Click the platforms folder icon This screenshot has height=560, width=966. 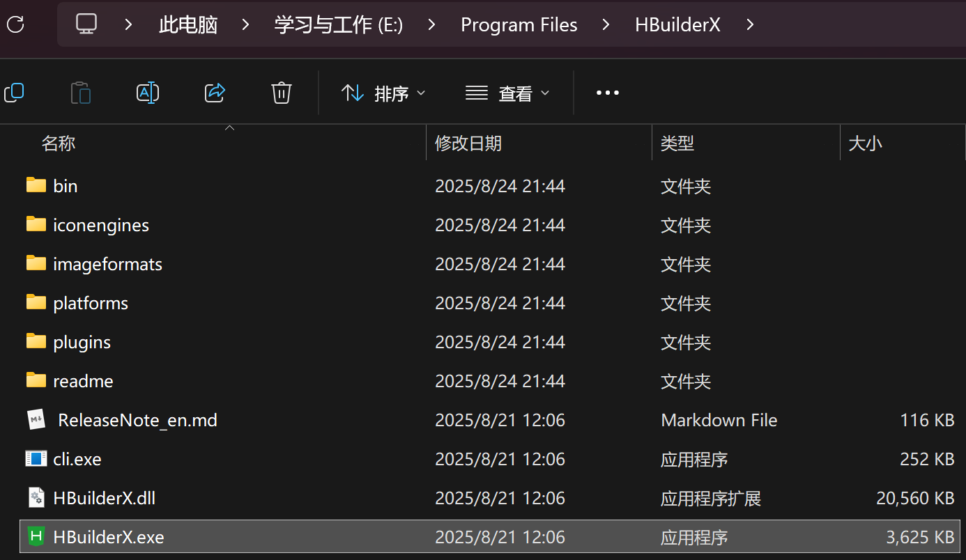tap(36, 302)
